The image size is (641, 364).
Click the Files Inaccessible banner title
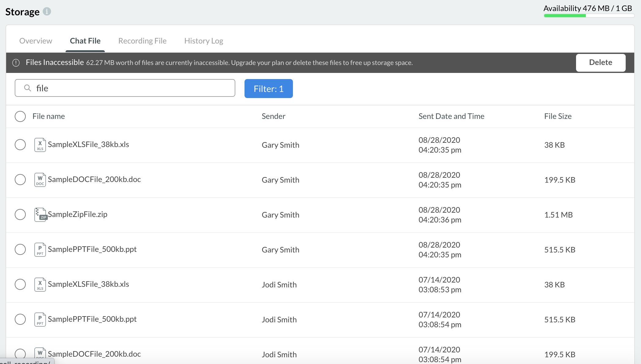[x=55, y=62]
